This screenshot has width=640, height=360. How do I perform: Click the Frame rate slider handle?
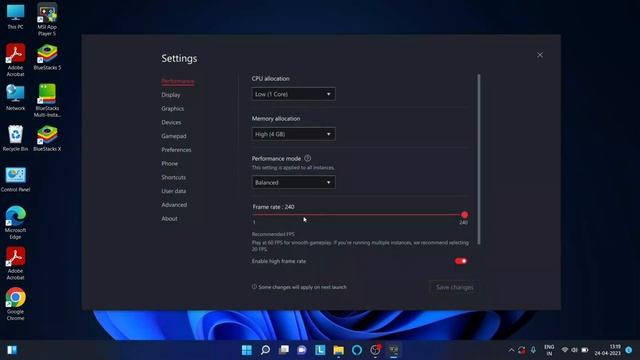pyautogui.click(x=464, y=215)
